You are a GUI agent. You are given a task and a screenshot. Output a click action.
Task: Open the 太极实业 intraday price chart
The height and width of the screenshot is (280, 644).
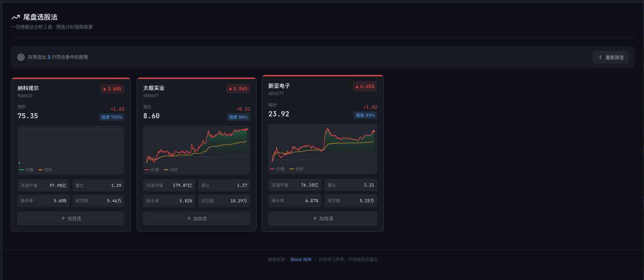point(197,146)
